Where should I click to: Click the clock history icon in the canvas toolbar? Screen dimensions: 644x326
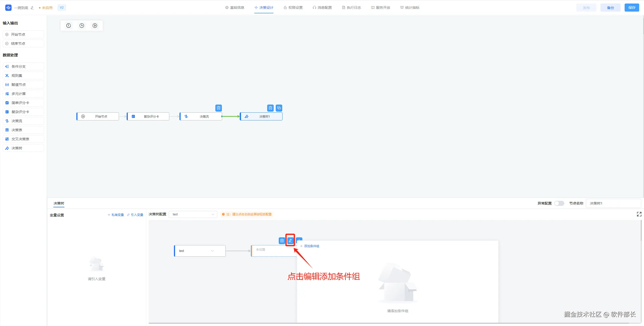pos(82,26)
